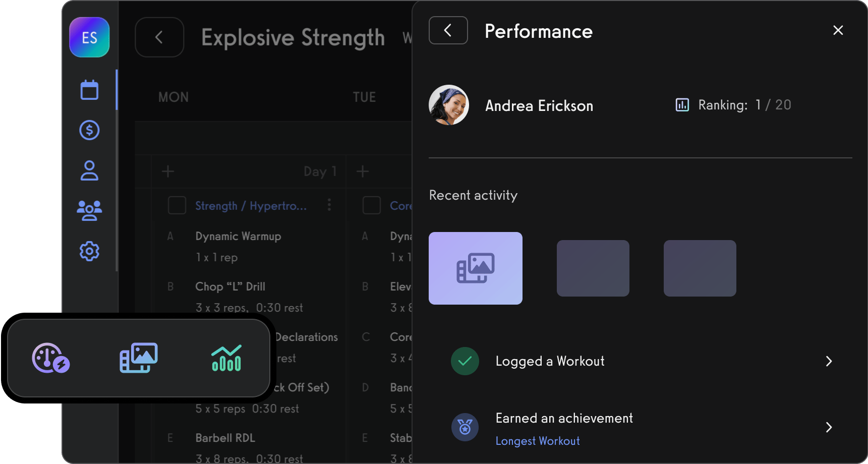Check the Strength / Hypertrophy workout checkbox
This screenshot has height=464, width=868.
(177, 205)
